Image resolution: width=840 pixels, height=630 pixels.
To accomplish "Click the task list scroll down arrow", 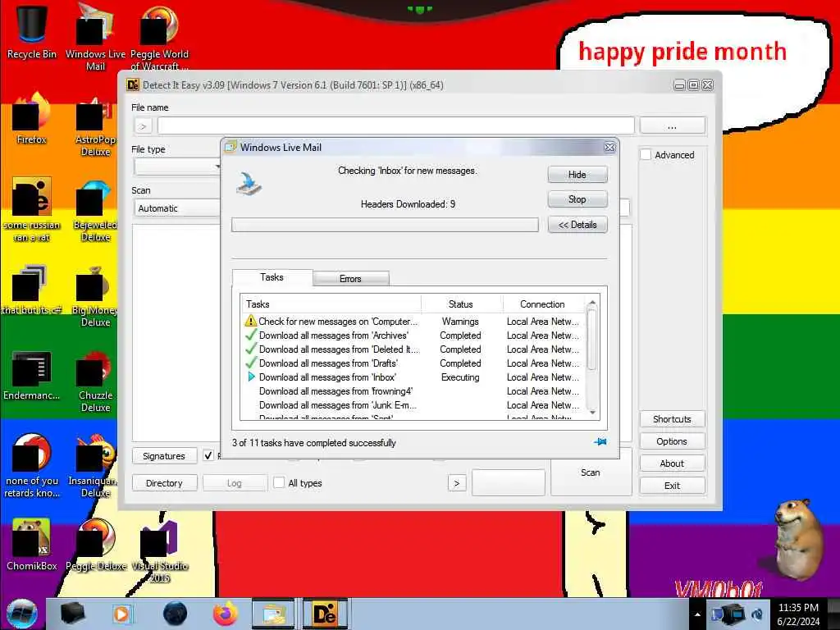I will point(592,413).
